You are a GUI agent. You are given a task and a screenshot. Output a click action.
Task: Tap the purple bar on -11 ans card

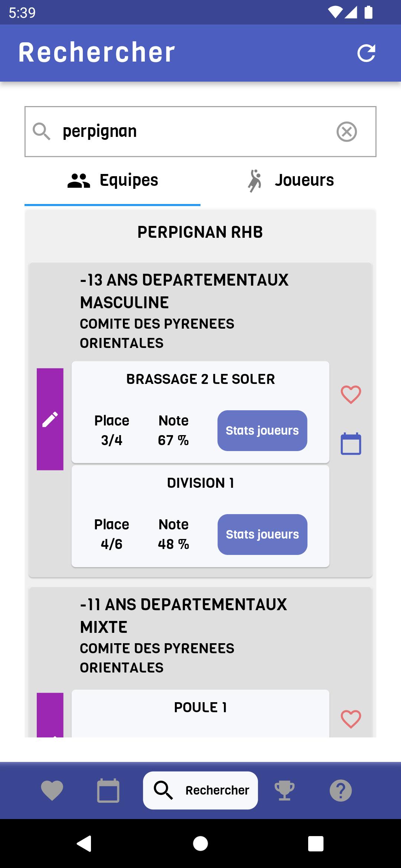click(x=50, y=715)
